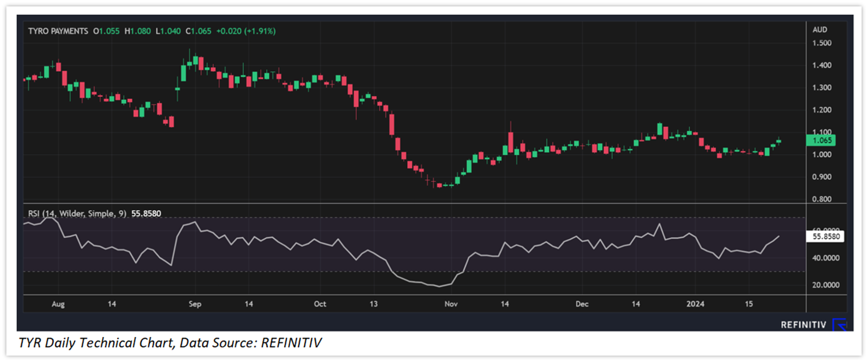Click the RSI (14, Wilder, Simple, 9) indicator label
868x362 pixels.
point(78,214)
